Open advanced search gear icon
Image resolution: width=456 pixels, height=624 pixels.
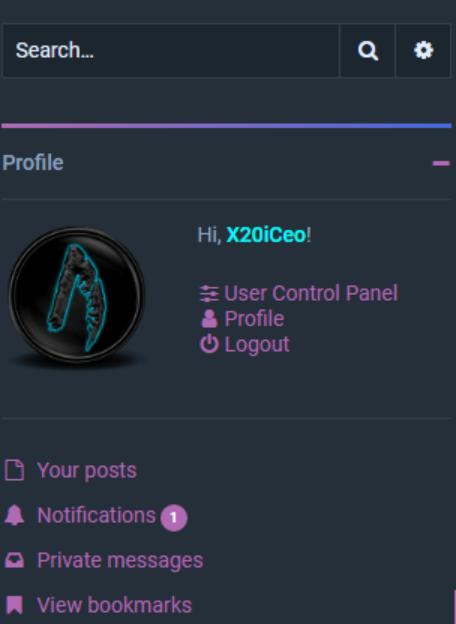423,51
